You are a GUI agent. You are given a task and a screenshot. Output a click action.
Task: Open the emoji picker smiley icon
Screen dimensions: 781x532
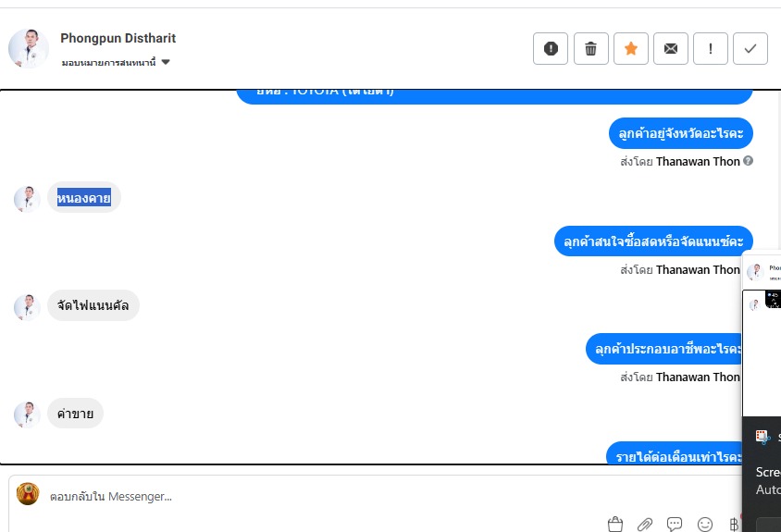click(705, 524)
